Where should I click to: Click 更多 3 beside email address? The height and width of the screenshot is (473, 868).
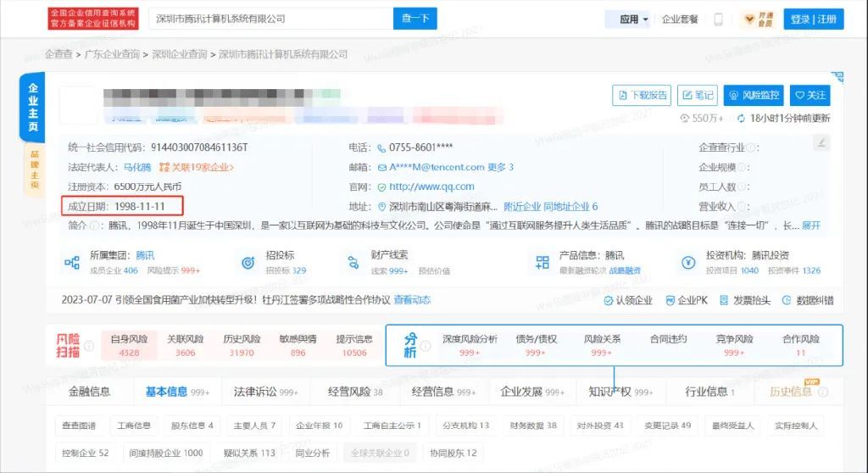(x=500, y=167)
